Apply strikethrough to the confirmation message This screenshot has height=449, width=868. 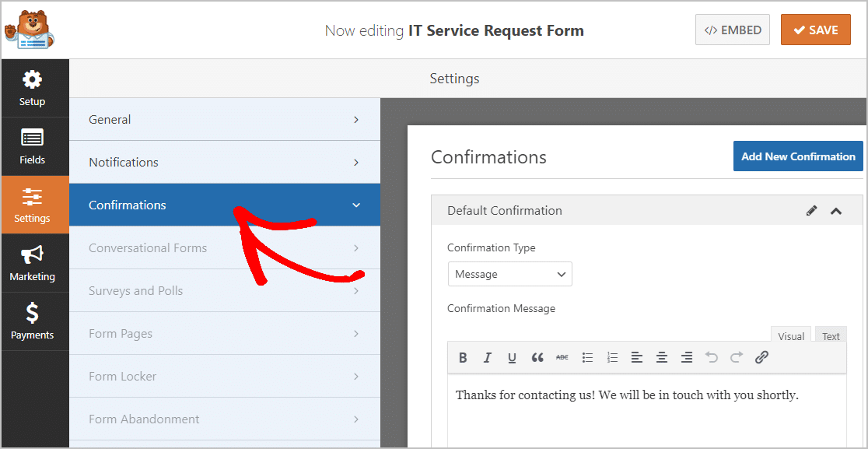[562, 357]
